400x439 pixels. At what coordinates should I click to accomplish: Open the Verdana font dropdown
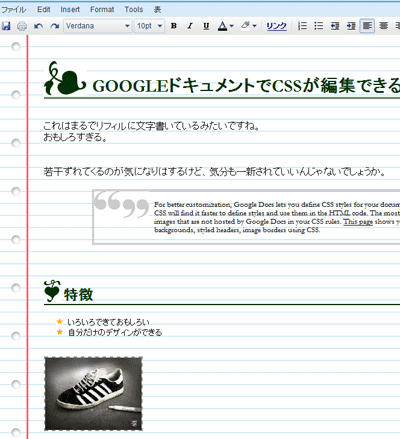tap(98, 26)
